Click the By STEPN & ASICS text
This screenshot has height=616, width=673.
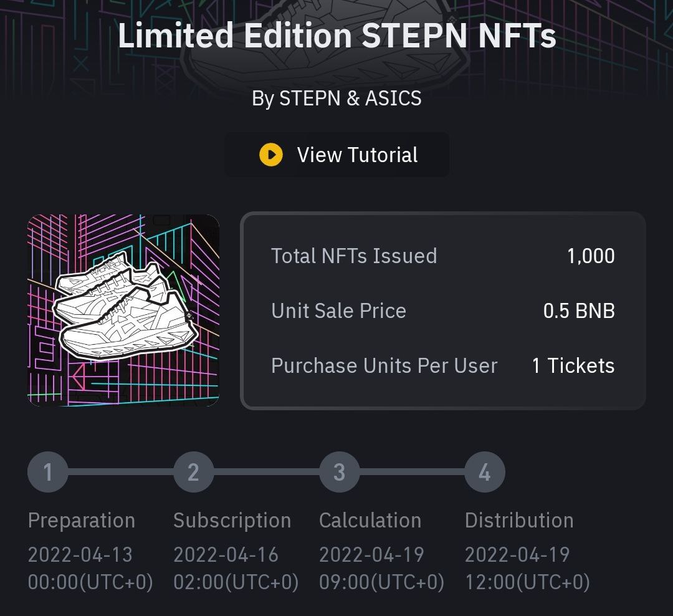coord(336,98)
